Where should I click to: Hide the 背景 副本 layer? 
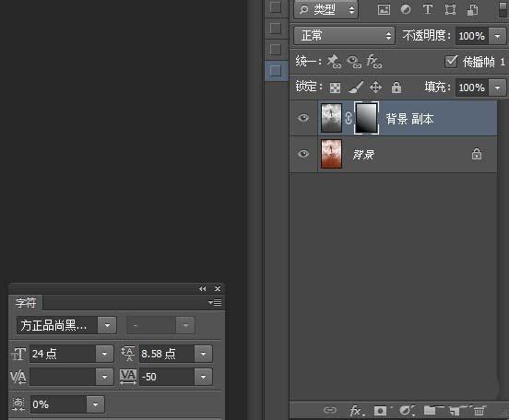pos(303,118)
